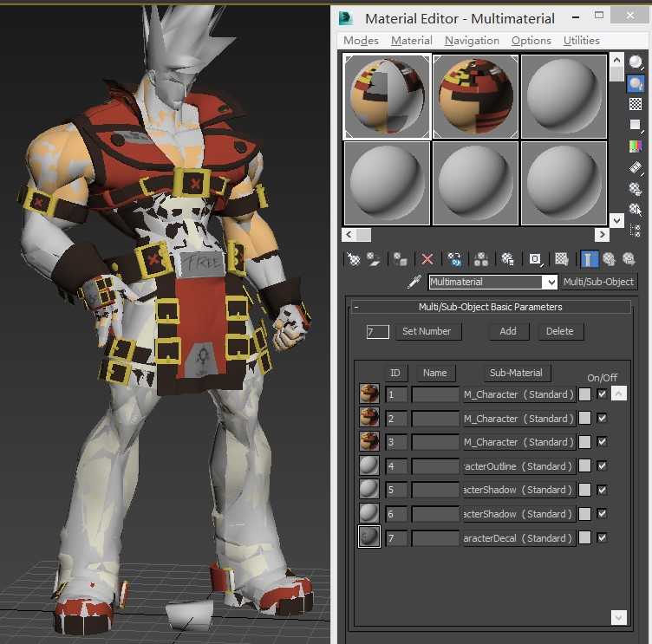652x644 pixels.
Task: Open the Multimaterial name dropdown arrow
Action: coord(551,283)
